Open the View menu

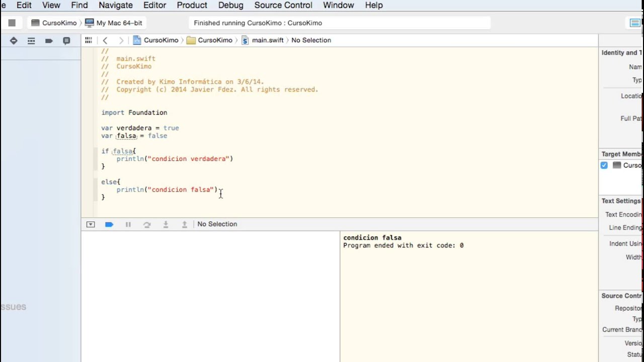(x=51, y=5)
